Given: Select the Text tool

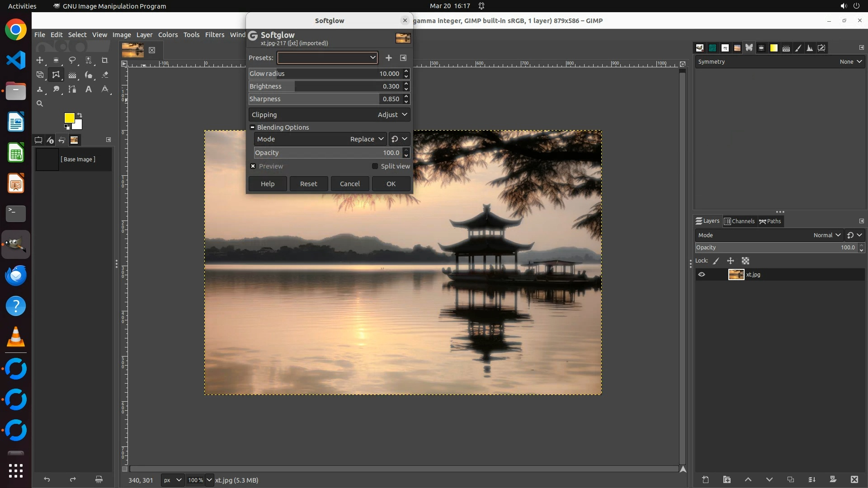Looking at the screenshot, I should tap(89, 89).
